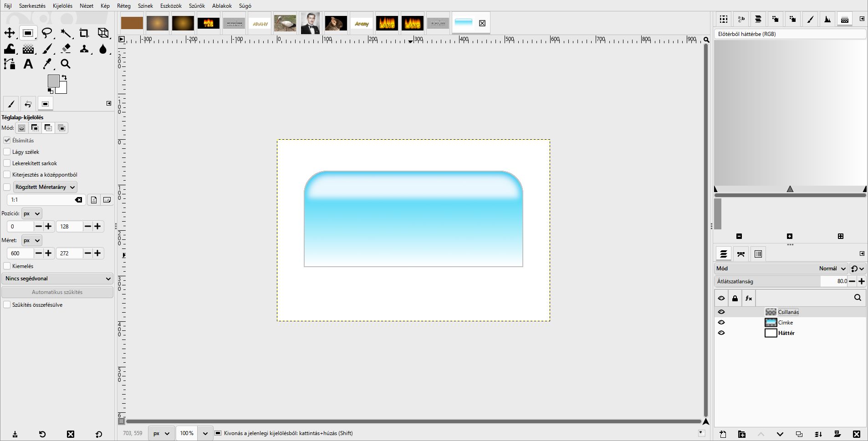This screenshot has height=441, width=868.
Task: Open the Pozíció unit dropdown
Action: 31,213
